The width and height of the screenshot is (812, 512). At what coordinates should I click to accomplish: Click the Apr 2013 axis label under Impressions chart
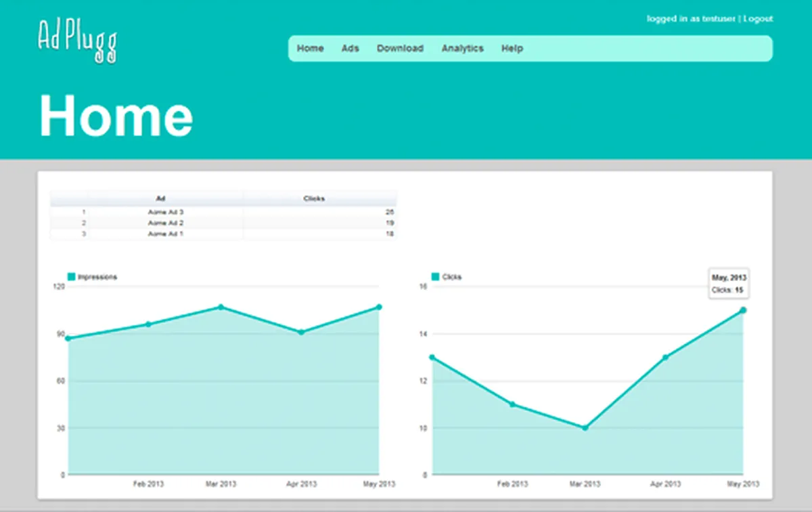click(x=301, y=484)
